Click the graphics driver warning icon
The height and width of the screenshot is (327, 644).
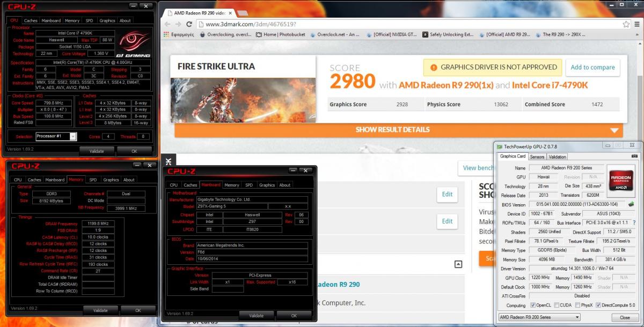click(x=433, y=68)
